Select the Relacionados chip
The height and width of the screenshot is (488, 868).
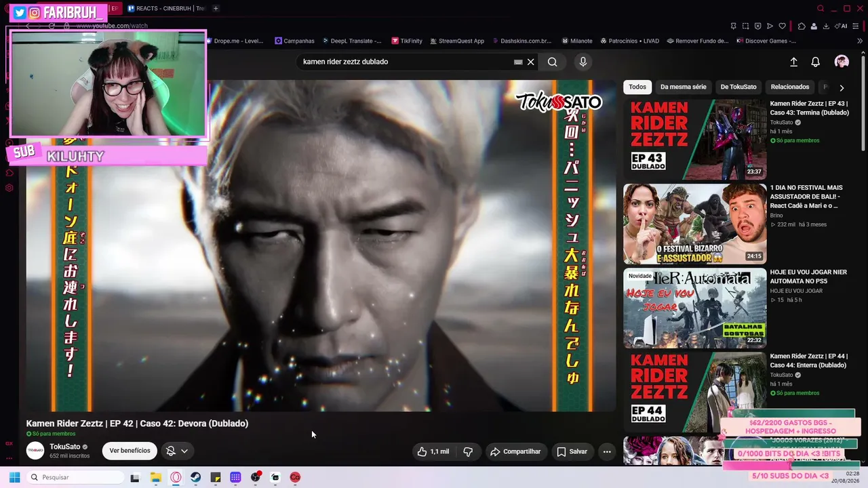[790, 87]
